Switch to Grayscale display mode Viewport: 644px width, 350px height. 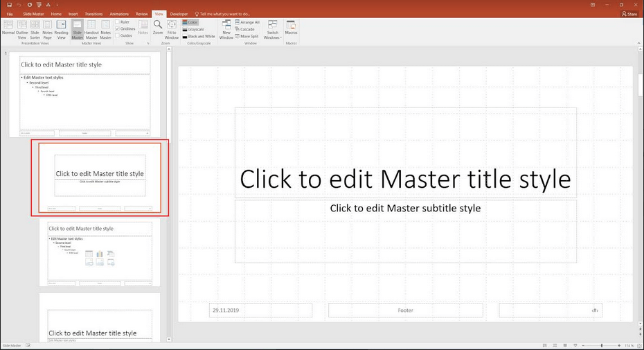(193, 29)
